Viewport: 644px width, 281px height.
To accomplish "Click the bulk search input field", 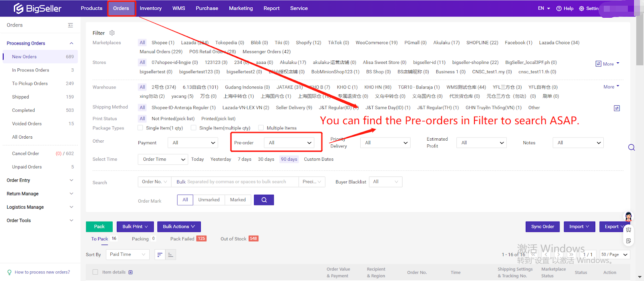I will click(235, 182).
